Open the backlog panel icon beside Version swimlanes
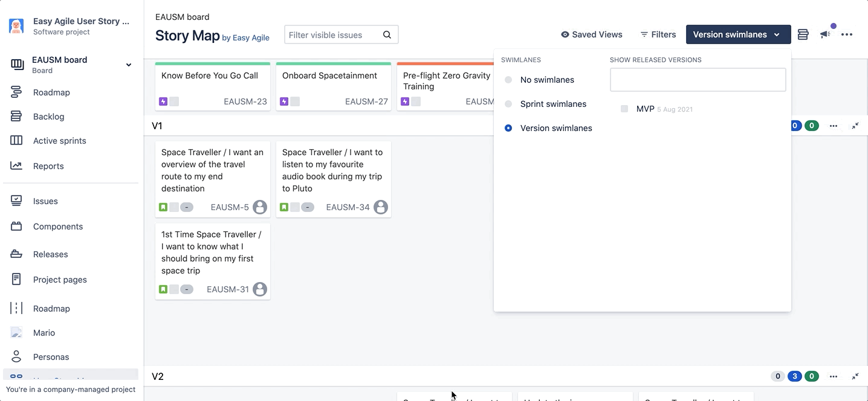 click(x=803, y=34)
